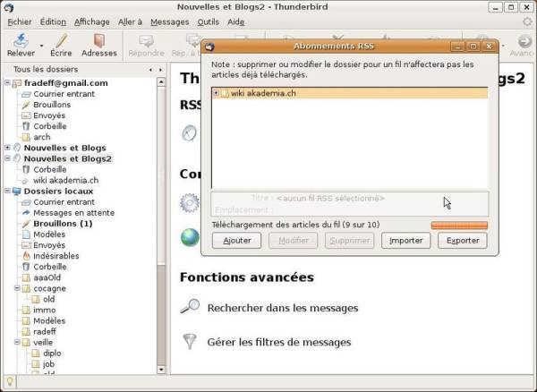Click the Importer button

(x=405, y=241)
